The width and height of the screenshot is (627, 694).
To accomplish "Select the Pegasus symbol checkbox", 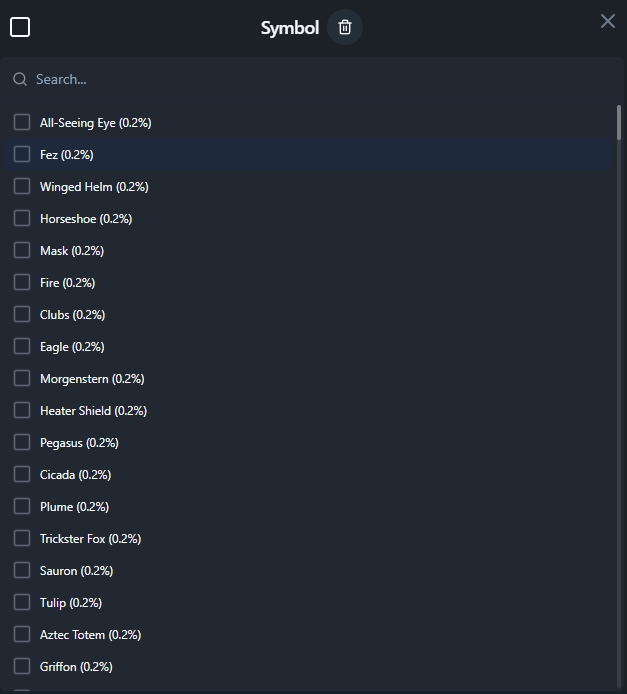I will click(22, 442).
